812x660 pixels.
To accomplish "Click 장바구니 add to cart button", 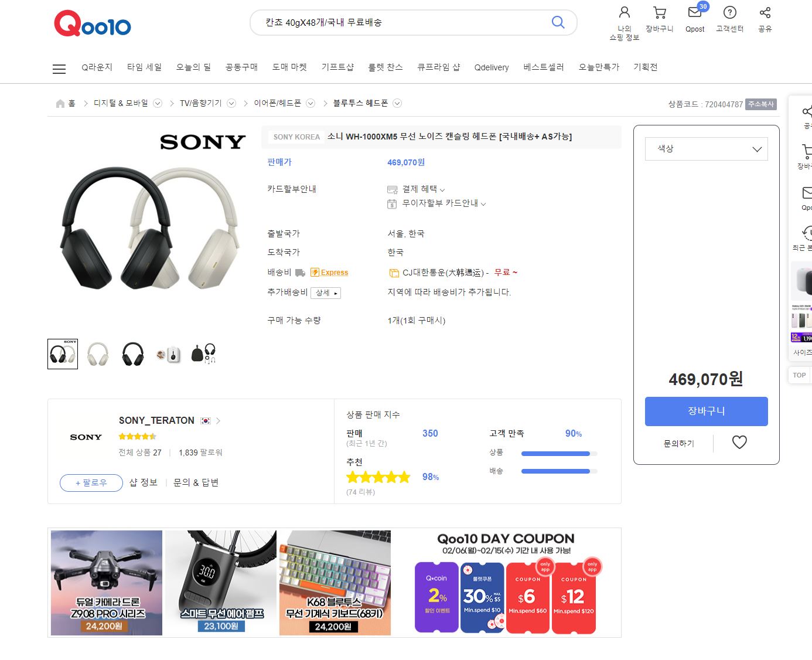I will [x=706, y=411].
